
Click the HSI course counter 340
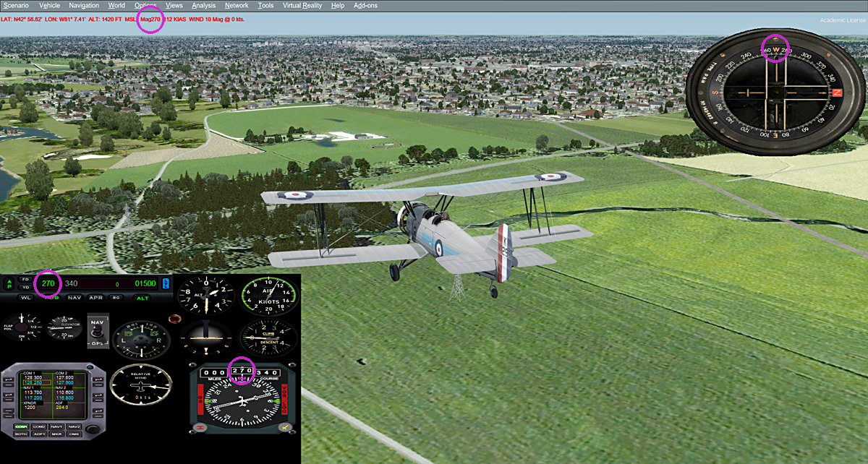click(x=267, y=372)
